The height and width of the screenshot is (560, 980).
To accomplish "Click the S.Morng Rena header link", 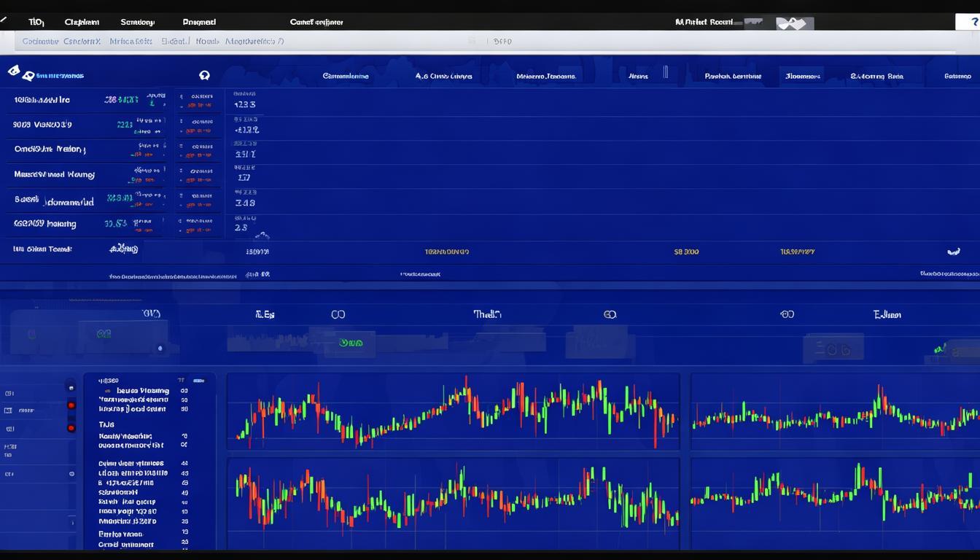I will pos(876,76).
